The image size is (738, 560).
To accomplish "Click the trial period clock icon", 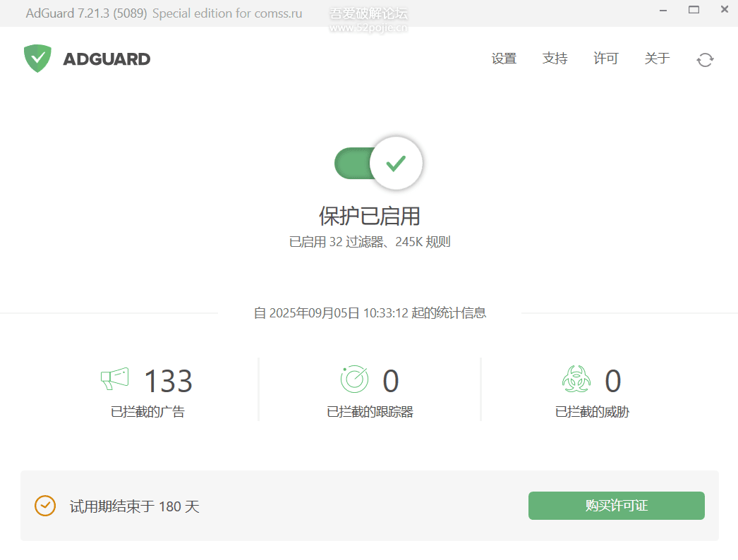I will tap(45, 506).
